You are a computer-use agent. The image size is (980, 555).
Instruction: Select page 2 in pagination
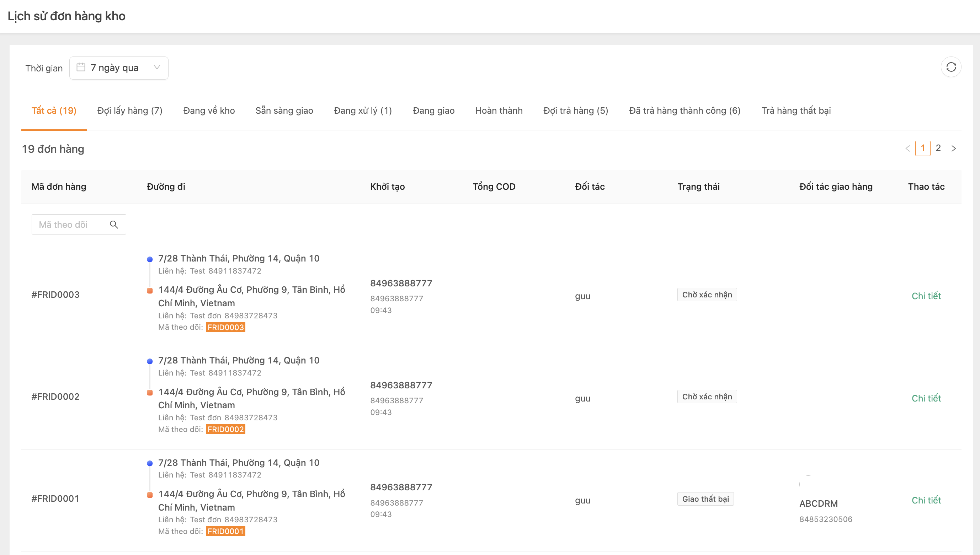click(938, 148)
